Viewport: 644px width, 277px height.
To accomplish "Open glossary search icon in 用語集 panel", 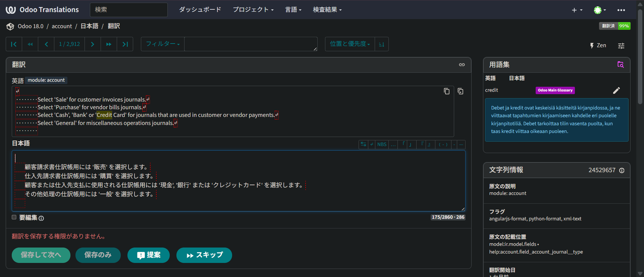I will [621, 65].
